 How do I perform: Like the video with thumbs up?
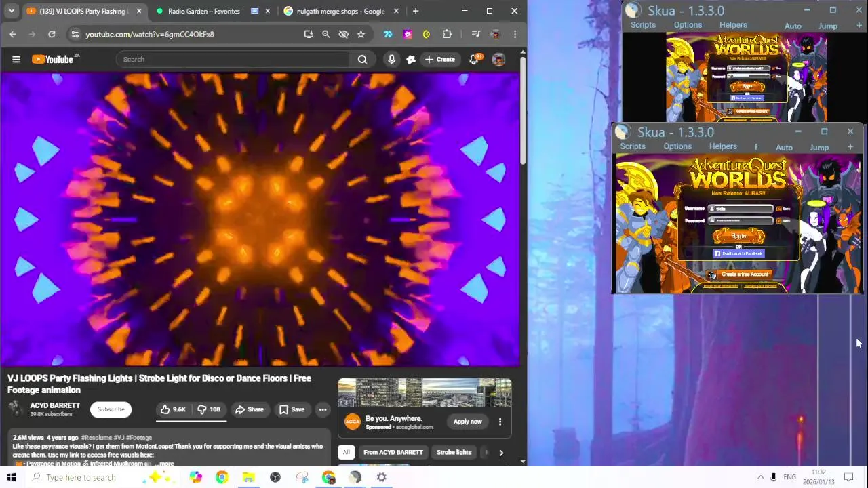tap(172, 409)
